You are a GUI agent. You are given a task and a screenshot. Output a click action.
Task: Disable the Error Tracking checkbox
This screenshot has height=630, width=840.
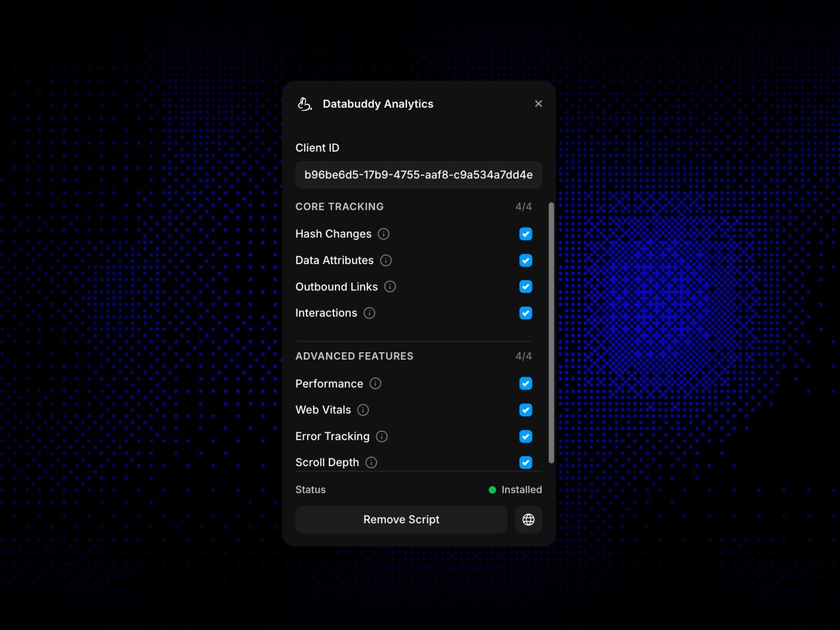point(526,436)
